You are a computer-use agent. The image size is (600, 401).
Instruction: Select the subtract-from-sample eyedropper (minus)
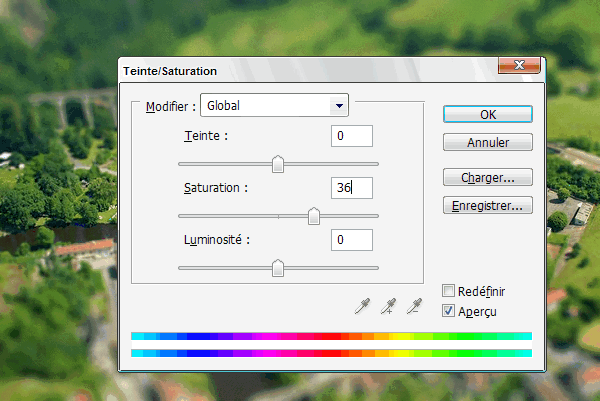point(414,306)
